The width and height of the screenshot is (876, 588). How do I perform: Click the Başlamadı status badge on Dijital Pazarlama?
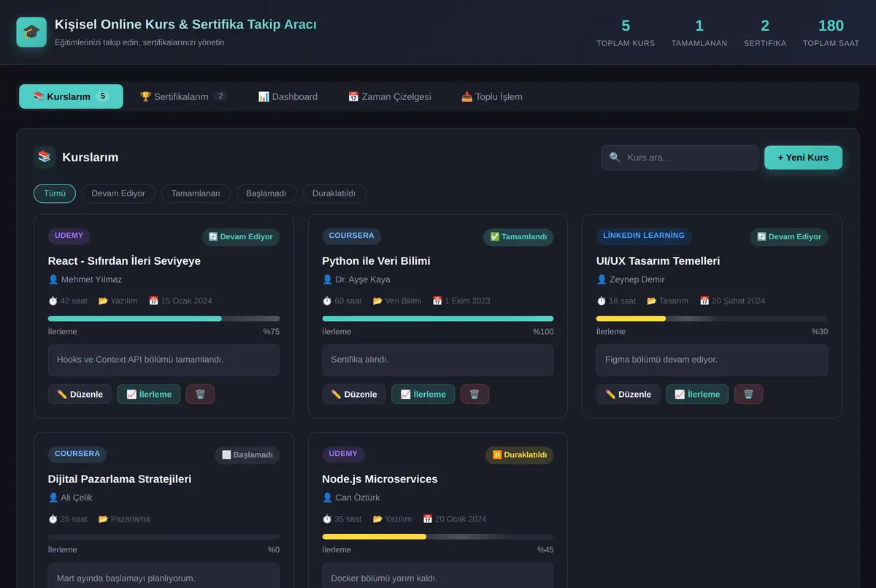[x=247, y=455]
